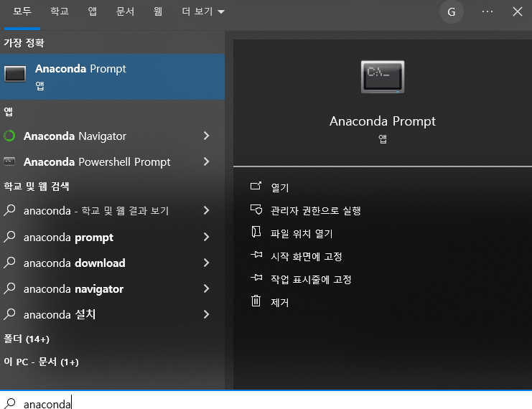Click search icon beside 학교 및 웹 결과 보기
Screen dimensions: 532x409
point(9,210)
